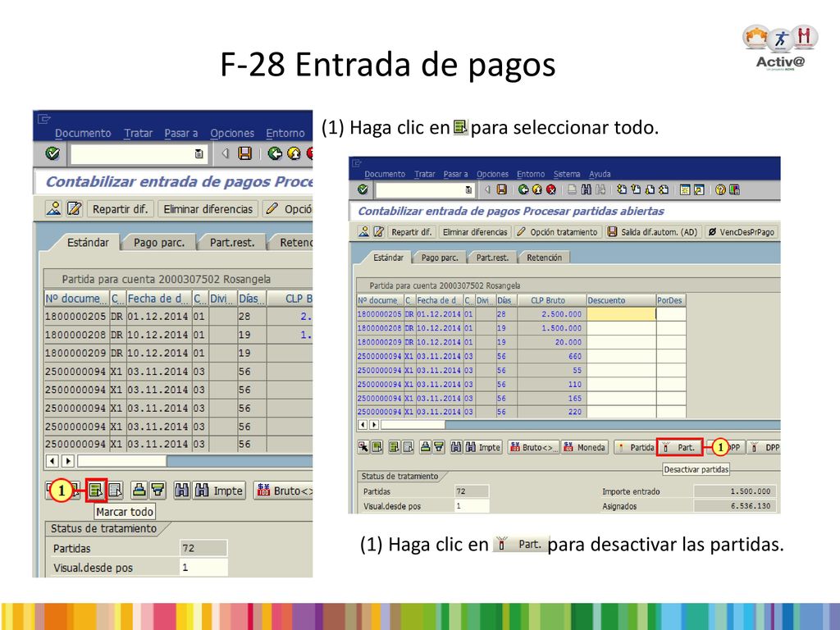The height and width of the screenshot is (630, 840).
Task: Click Descuento field of row 1800000205
Action: (x=622, y=314)
